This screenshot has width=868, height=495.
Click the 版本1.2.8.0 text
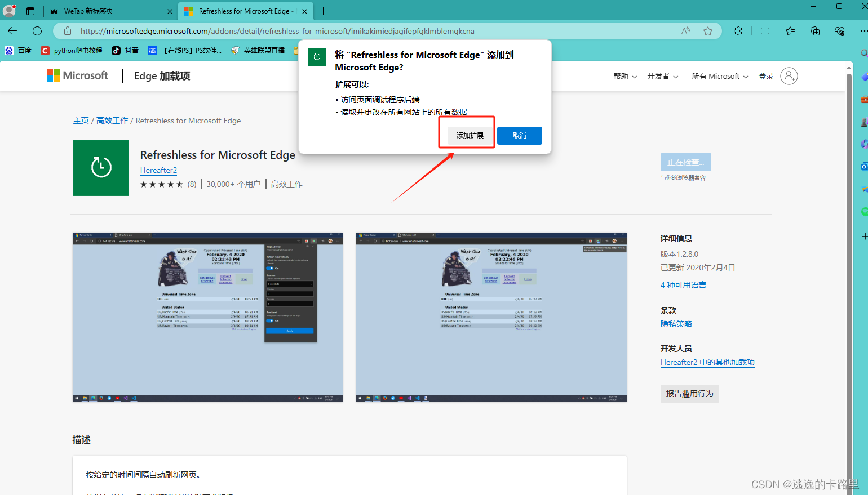tap(679, 254)
